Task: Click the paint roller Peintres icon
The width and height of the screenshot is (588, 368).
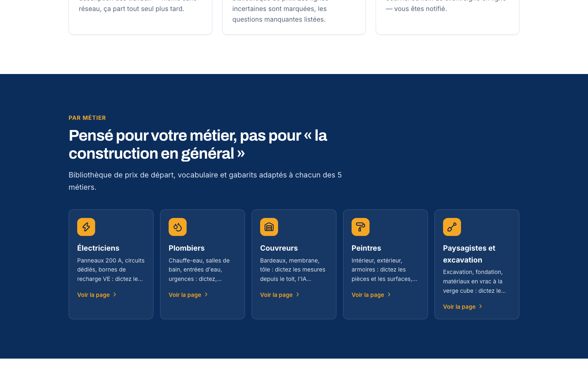Action: pyautogui.click(x=361, y=227)
